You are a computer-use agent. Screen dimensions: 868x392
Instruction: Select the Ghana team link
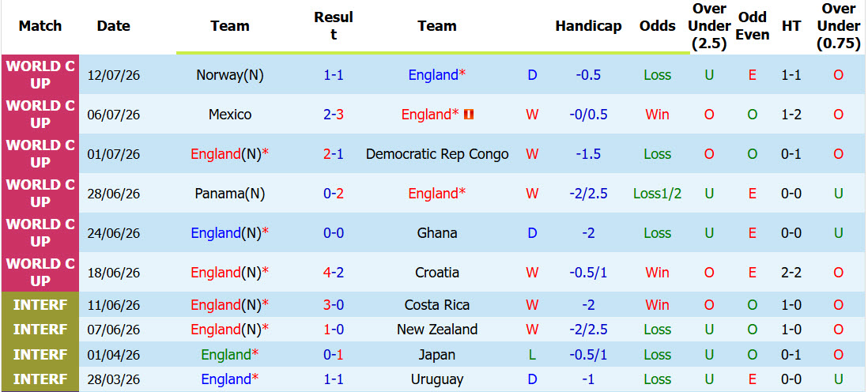(437, 233)
